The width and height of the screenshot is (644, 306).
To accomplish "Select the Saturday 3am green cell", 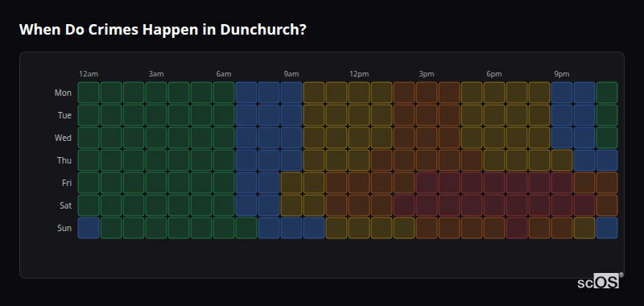I will tap(156, 205).
